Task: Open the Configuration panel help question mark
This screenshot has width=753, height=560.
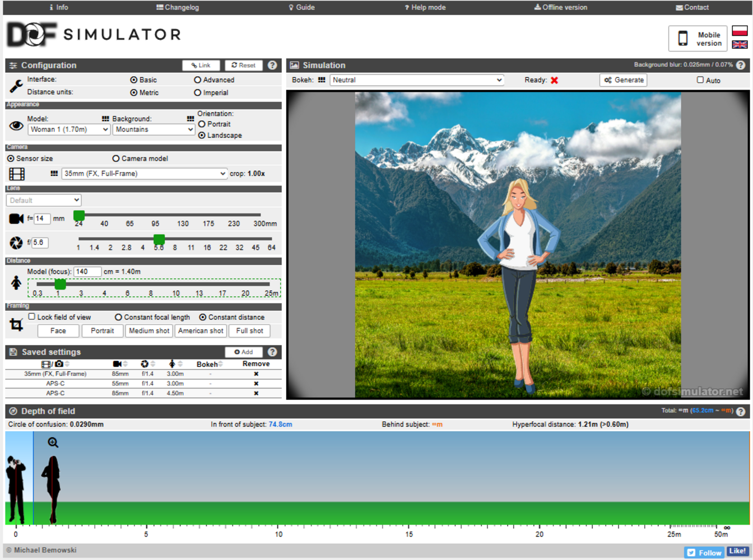Action: click(x=272, y=65)
